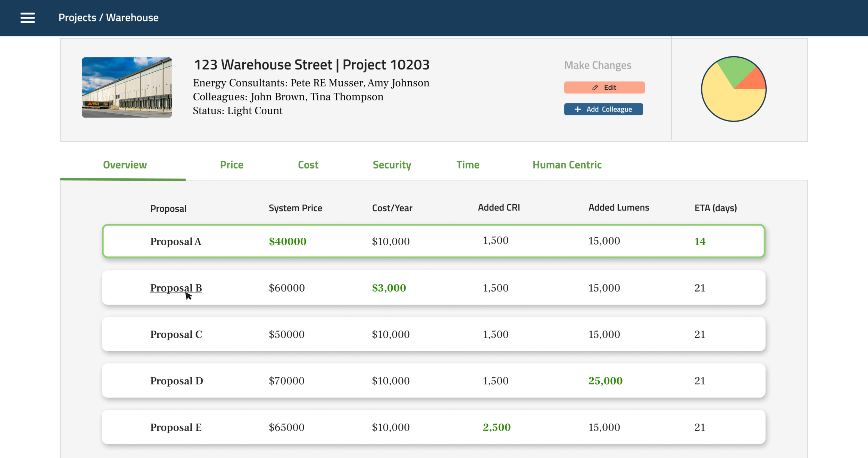Viewport: 868px width, 458px height.
Task: Switch to the Price tab
Action: 232,165
